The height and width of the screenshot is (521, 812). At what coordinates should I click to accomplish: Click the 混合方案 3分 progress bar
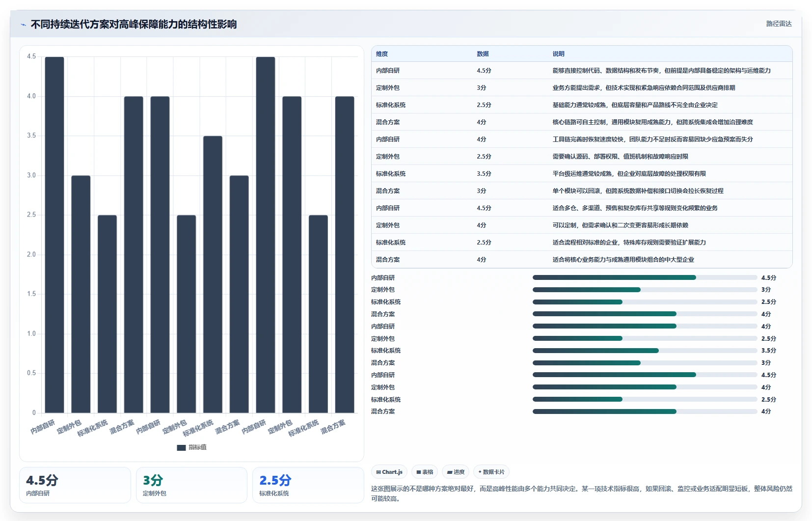645,363
